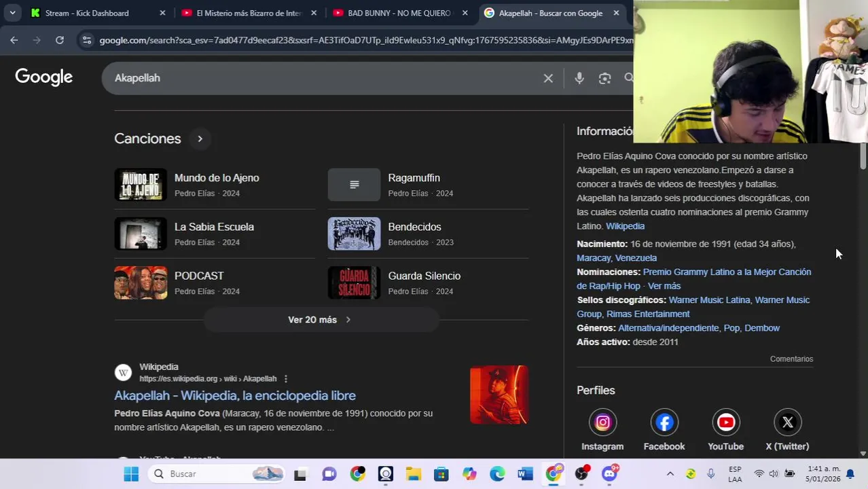
Task: Open Wikipedia result options menu
Action: click(286, 379)
